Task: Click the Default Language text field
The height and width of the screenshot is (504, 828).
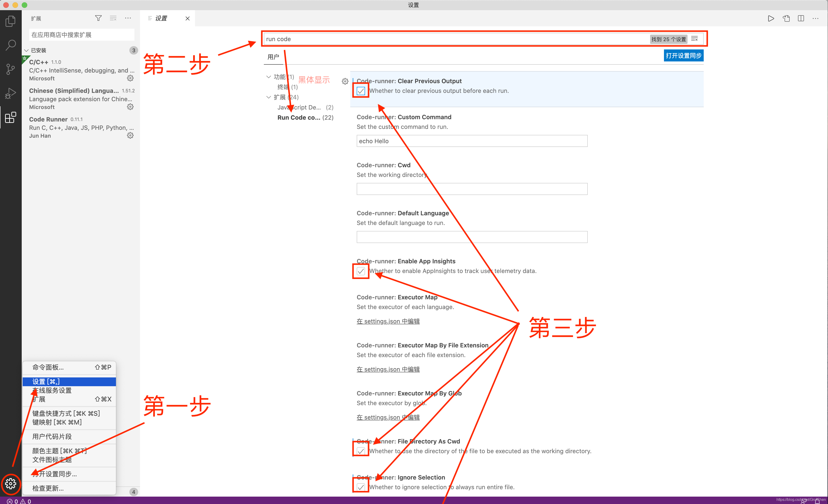Action: 472,237
